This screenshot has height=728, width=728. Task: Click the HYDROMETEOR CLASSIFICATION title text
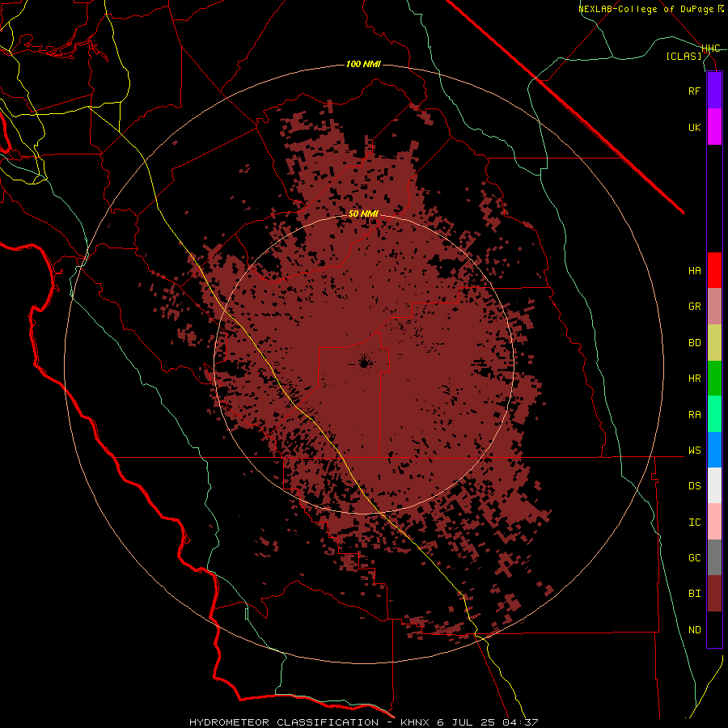[284, 722]
